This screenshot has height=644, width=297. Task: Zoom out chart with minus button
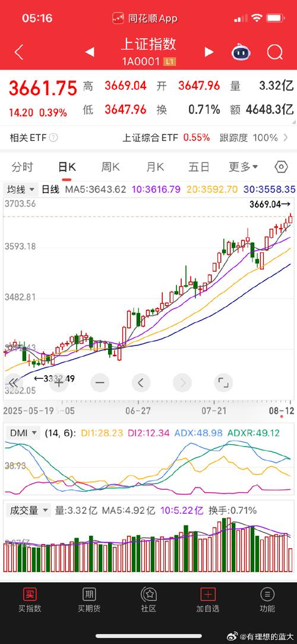100,383
